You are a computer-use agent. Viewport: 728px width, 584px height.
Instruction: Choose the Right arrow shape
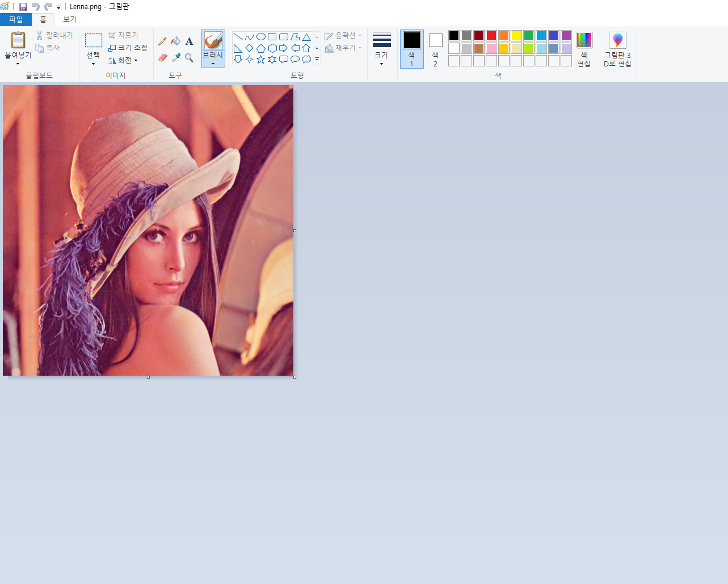(284, 48)
